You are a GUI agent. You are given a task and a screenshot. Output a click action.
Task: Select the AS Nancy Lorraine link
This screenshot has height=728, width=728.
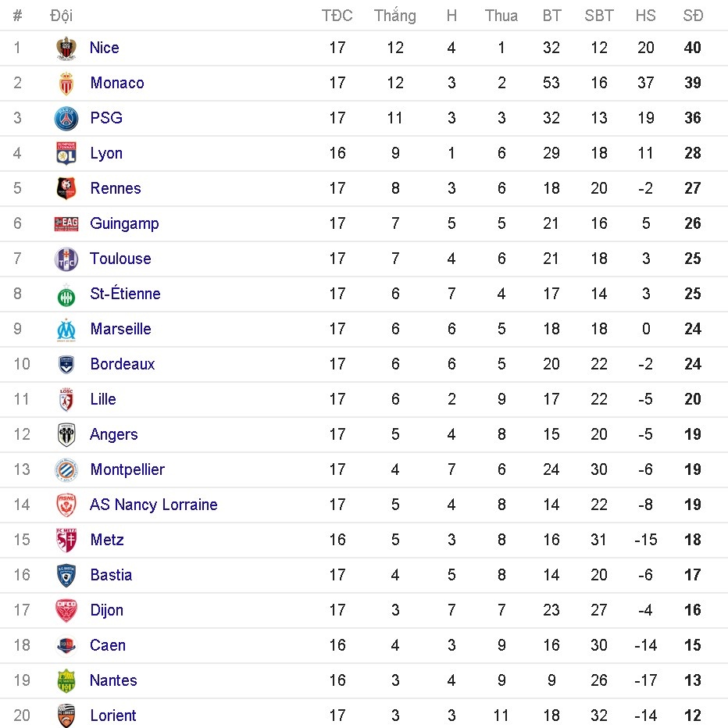tap(153, 505)
